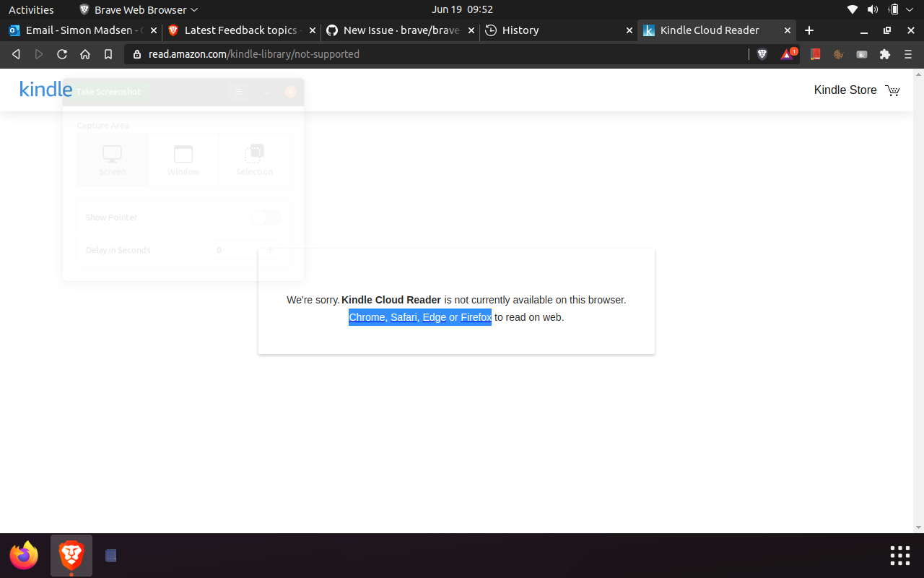The height and width of the screenshot is (578, 924).
Task: Increase Delay in Seconds with plus button
Action: 270,250
